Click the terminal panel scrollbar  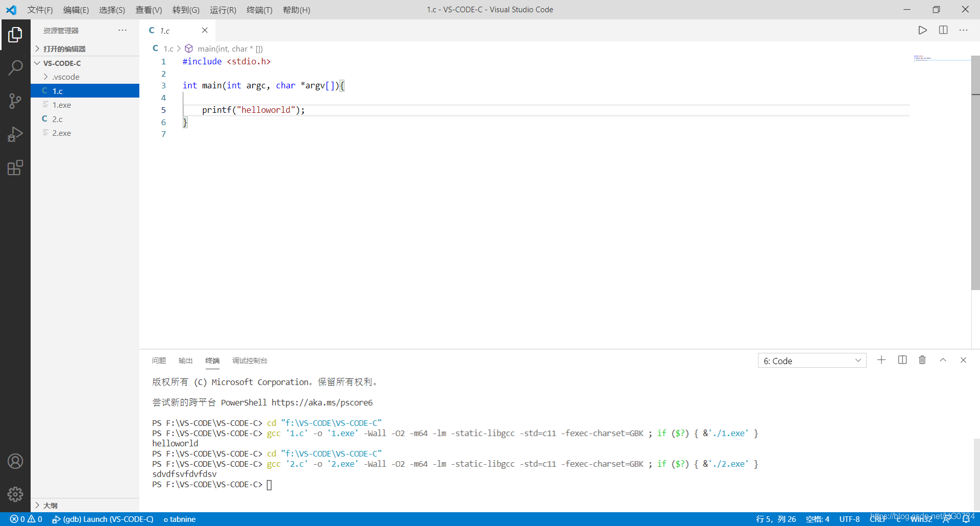[x=976, y=475]
